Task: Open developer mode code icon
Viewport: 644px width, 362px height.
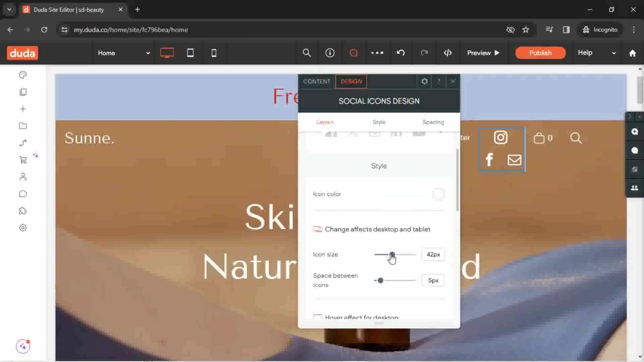Action: (448, 53)
